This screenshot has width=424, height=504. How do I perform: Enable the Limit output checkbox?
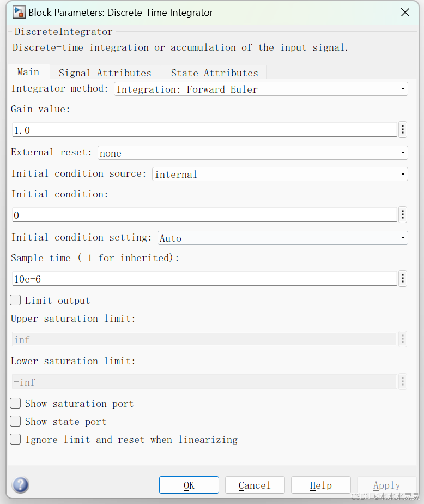[16, 300]
